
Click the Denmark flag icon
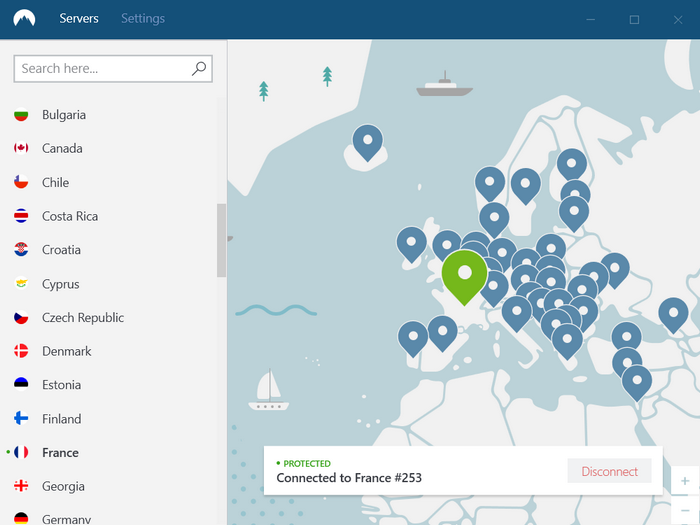pyautogui.click(x=21, y=351)
